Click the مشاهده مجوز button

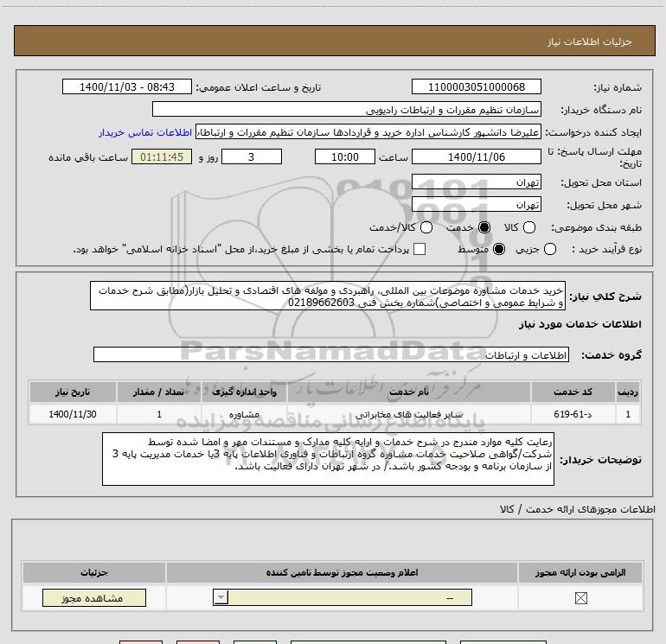coord(94,597)
